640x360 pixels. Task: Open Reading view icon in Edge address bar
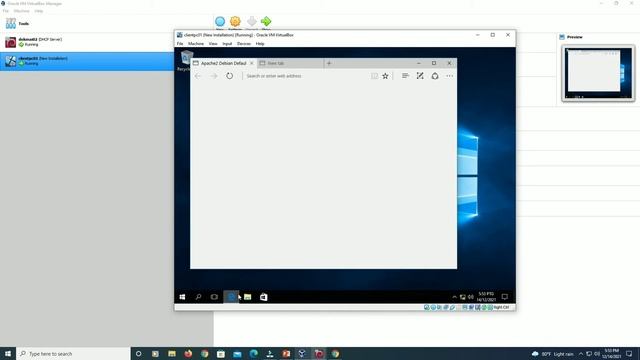[x=374, y=76]
